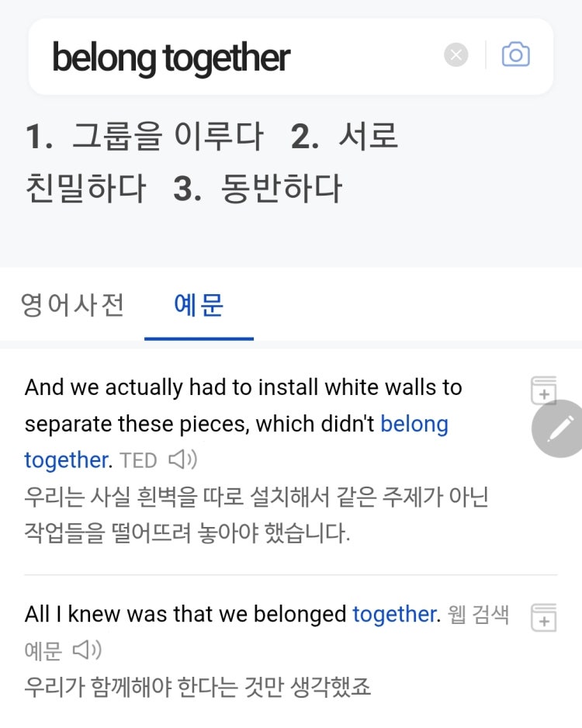Open the TED source link
This screenshot has height=728, width=582.
(138, 460)
